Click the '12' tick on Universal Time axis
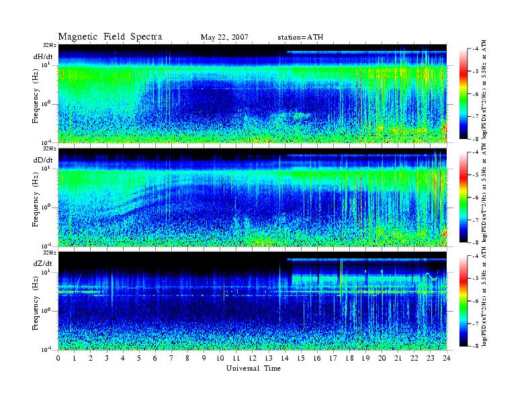Image resolution: width=532 pixels, height=411 pixels. click(253, 358)
